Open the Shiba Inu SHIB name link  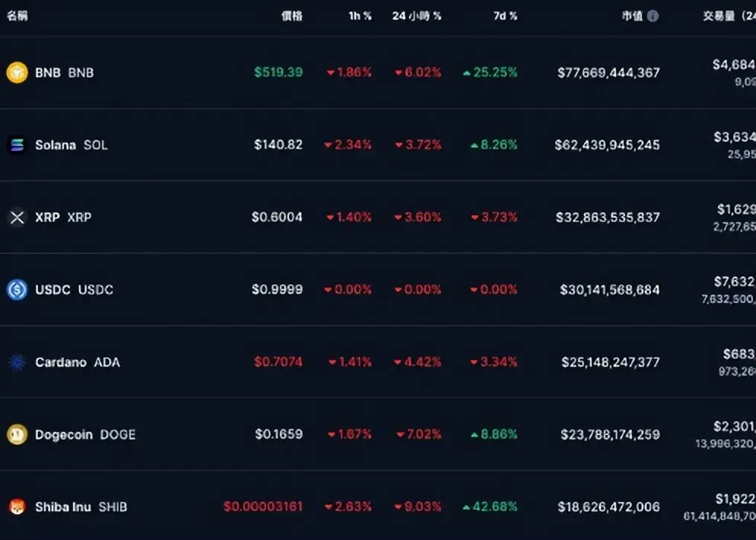81,507
